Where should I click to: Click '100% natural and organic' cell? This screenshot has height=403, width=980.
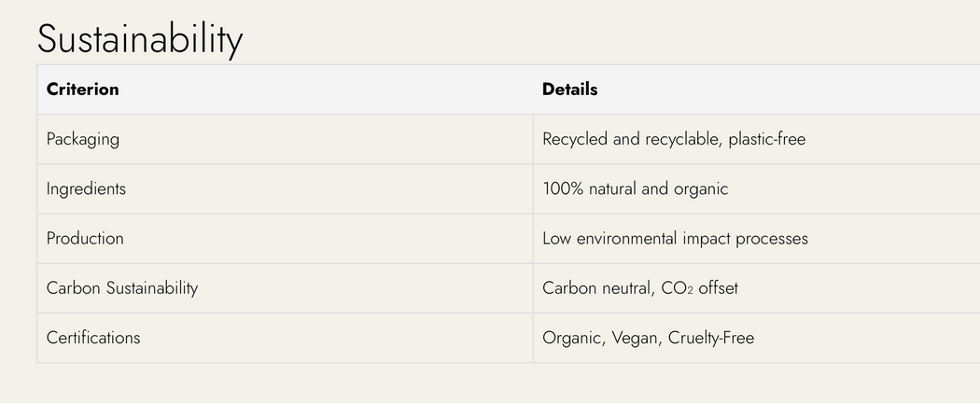tap(635, 188)
